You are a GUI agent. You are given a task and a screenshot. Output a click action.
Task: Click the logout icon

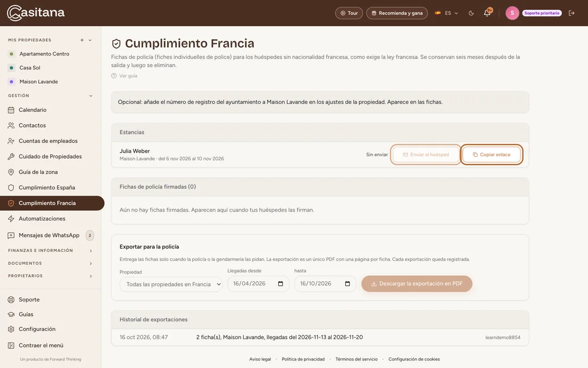tap(572, 13)
